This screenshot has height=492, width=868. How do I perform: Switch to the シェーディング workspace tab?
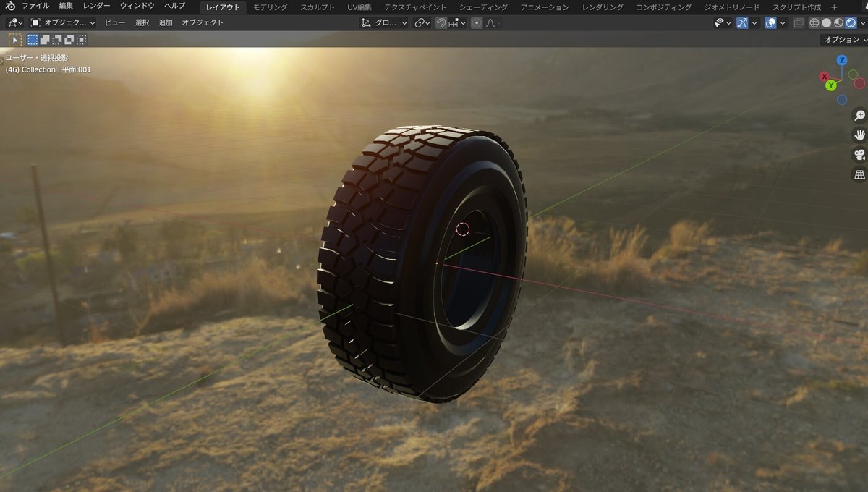click(x=483, y=7)
